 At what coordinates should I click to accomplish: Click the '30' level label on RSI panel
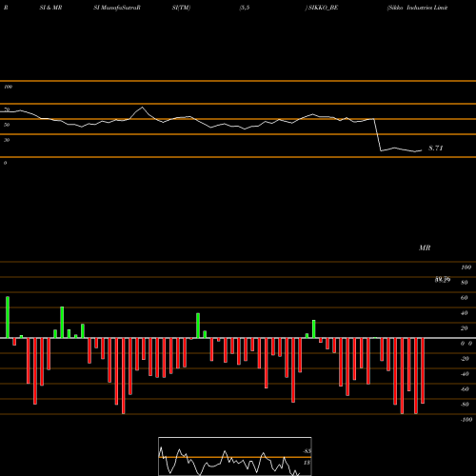pos(7,140)
